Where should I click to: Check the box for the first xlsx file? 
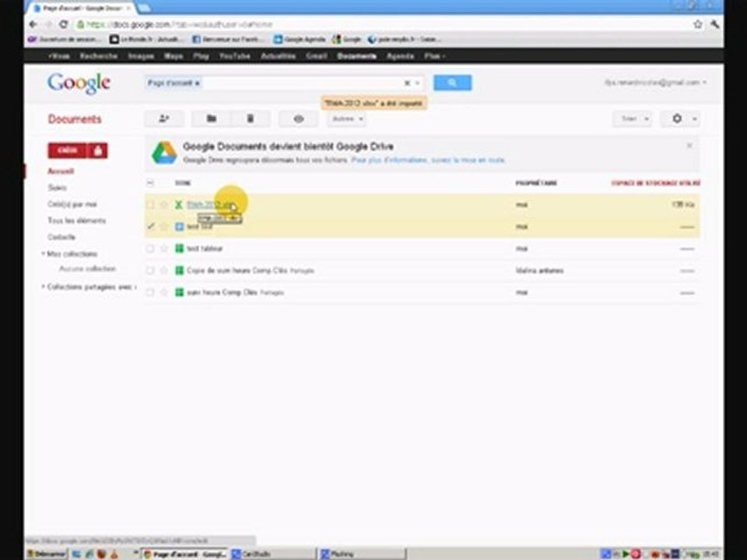click(150, 205)
